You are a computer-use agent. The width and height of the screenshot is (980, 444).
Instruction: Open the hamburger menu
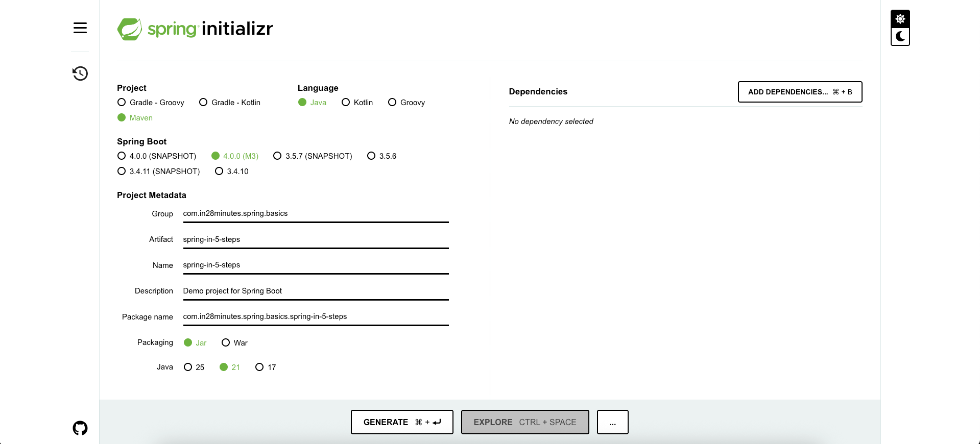click(80, 28)
